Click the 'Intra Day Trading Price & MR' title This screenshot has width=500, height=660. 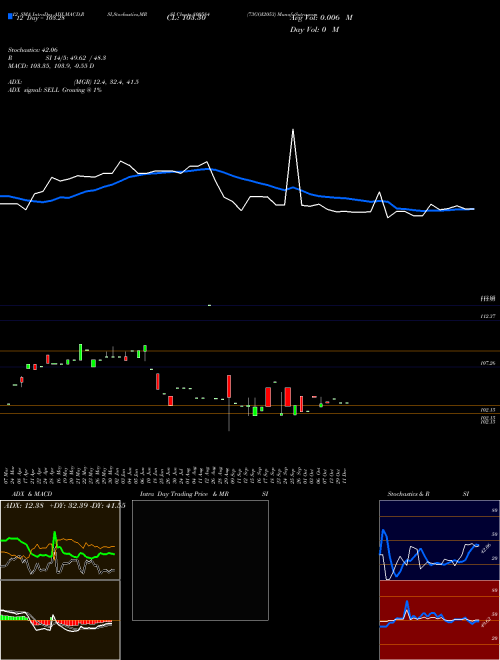[184, 494]
